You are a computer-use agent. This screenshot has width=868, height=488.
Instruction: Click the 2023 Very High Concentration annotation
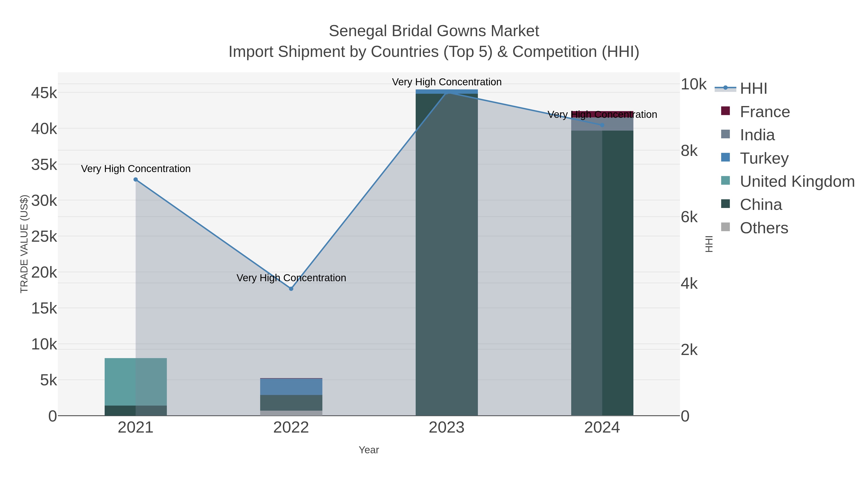point(447,82)
